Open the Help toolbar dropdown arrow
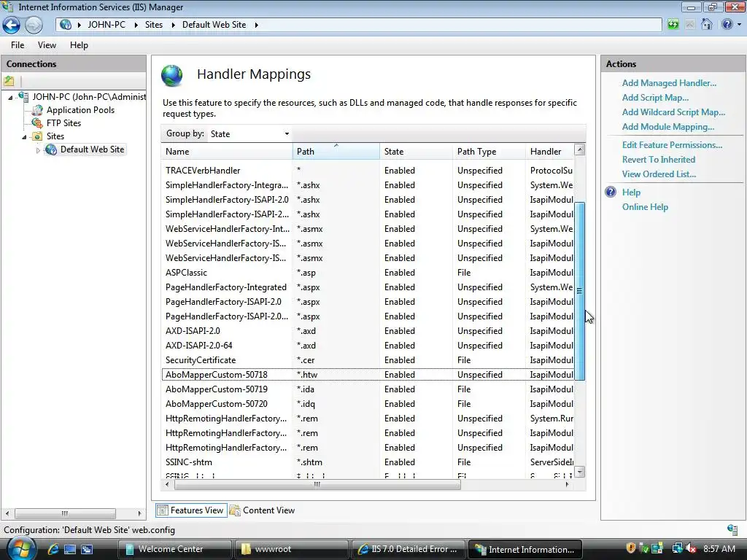The height and width of the screenshot is (560, 747). click(740, 24)
